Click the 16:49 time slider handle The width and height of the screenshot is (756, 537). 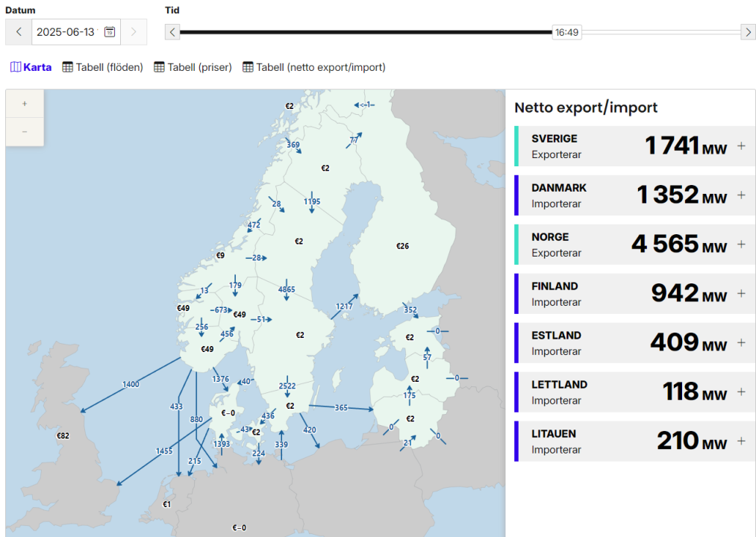tap(567, 32)
